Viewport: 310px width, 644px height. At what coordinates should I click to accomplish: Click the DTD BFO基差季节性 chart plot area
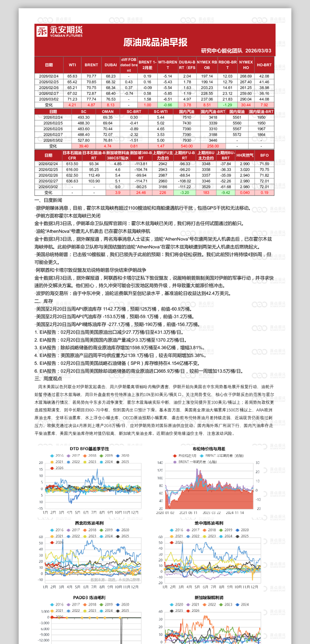[x=93, y=486]
